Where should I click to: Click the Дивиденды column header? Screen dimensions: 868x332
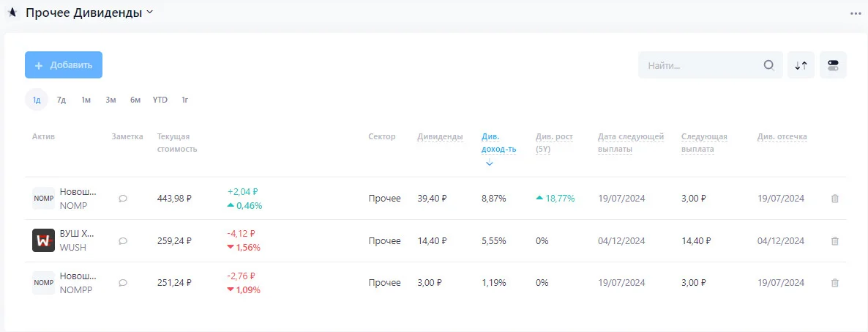pos(440,136)
